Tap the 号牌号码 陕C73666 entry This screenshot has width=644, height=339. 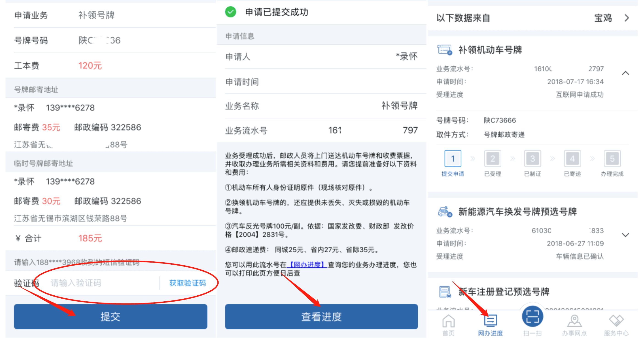[x=476, y=120]
